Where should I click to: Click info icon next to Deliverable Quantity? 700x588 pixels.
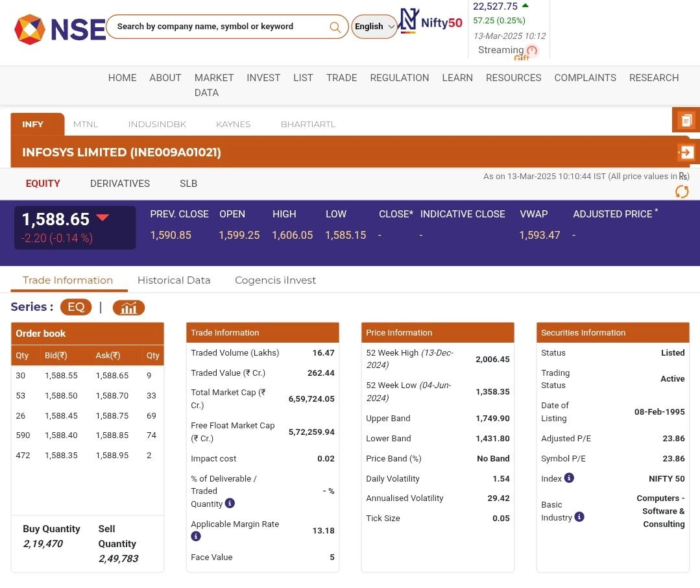pos(230,504)
